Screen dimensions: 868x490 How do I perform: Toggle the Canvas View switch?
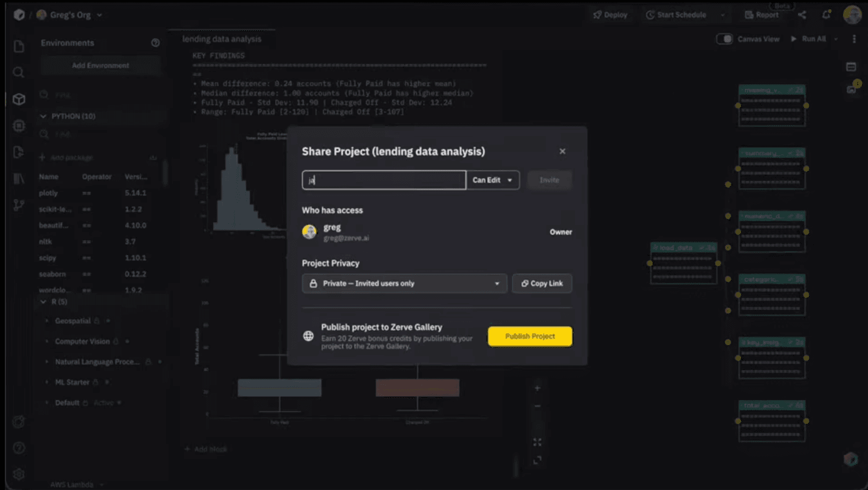[724, 38]
